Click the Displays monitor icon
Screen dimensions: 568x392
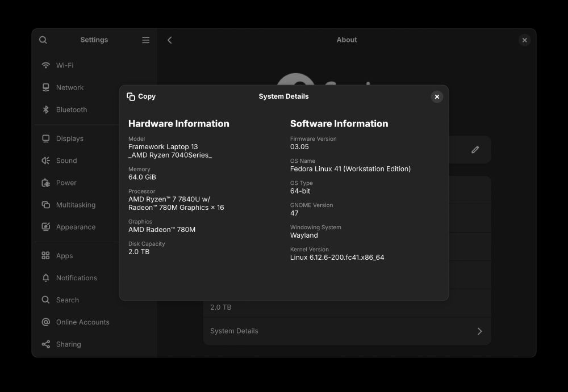click(x=45, y=138)
